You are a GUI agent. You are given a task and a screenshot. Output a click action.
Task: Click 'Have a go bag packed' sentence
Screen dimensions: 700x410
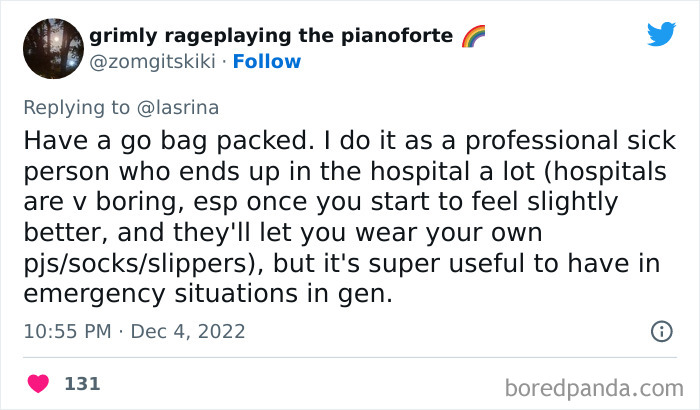[167, 141]
